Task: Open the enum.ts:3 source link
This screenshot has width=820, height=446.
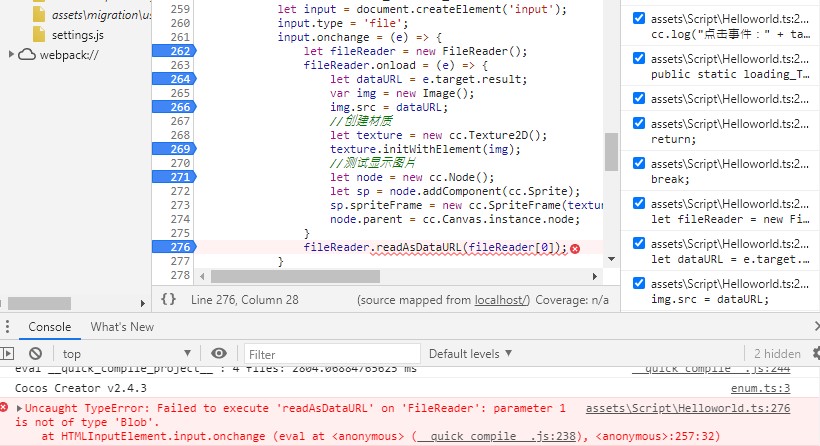Action: (760, 388)
